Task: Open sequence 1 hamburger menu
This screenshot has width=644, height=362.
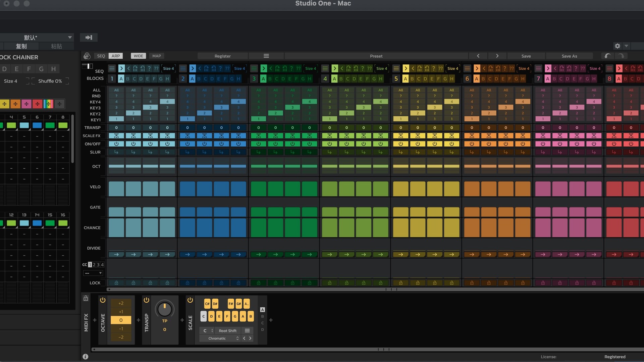Action: pos(112,68)
